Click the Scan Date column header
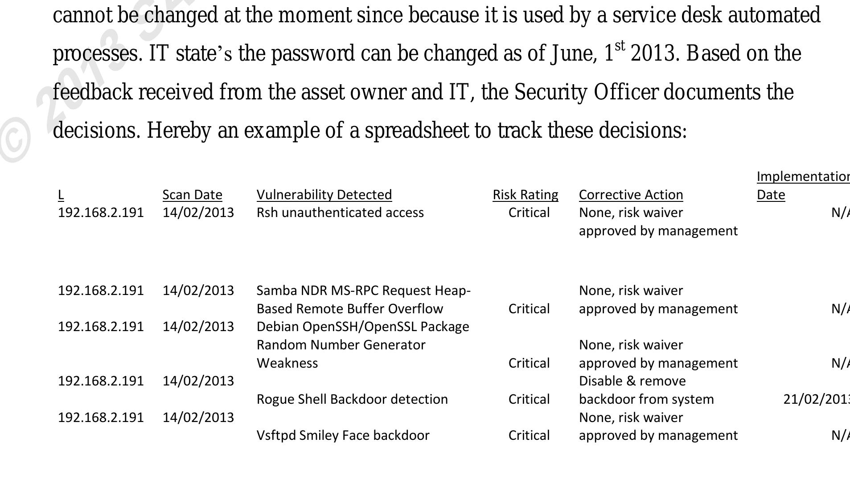 [x=192, y=195]
